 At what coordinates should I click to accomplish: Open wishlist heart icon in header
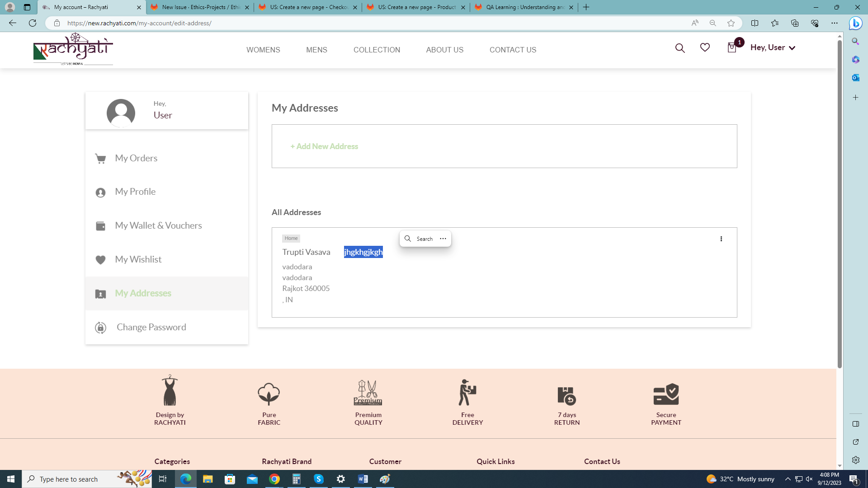click(705, 47)
